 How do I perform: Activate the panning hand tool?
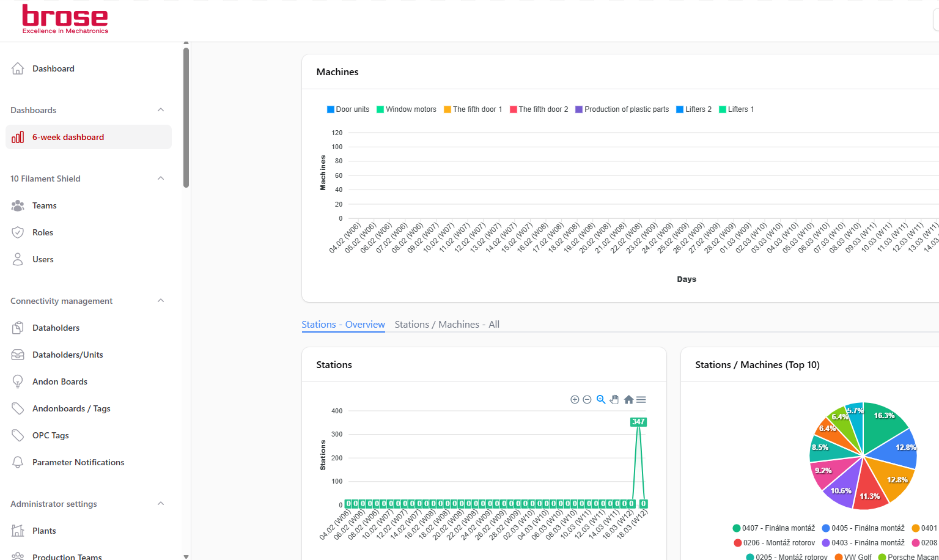(x=614, y=399)
